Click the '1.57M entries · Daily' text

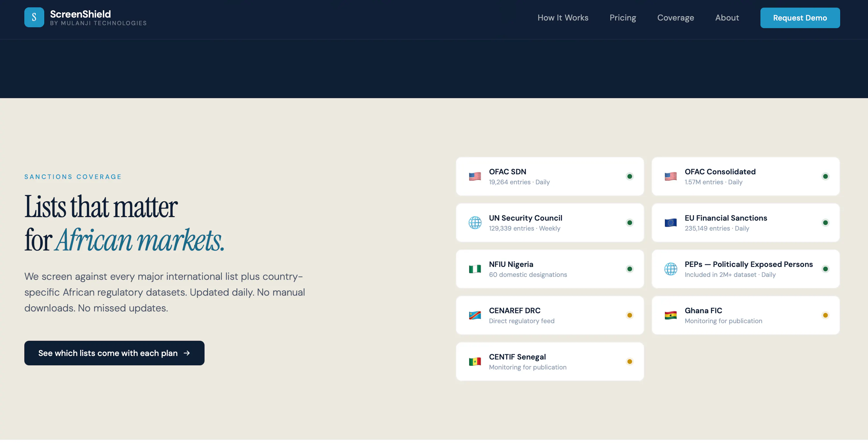click(x=713, y=182)
